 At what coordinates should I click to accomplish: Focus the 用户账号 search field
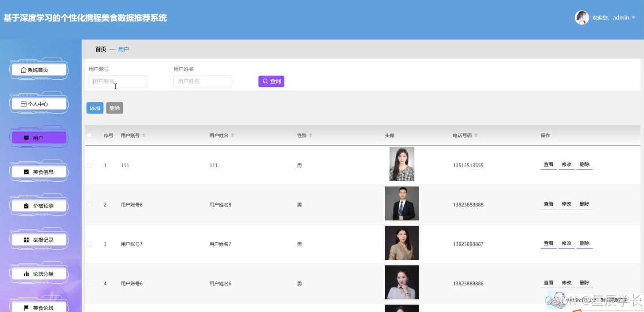click(117, 82)
